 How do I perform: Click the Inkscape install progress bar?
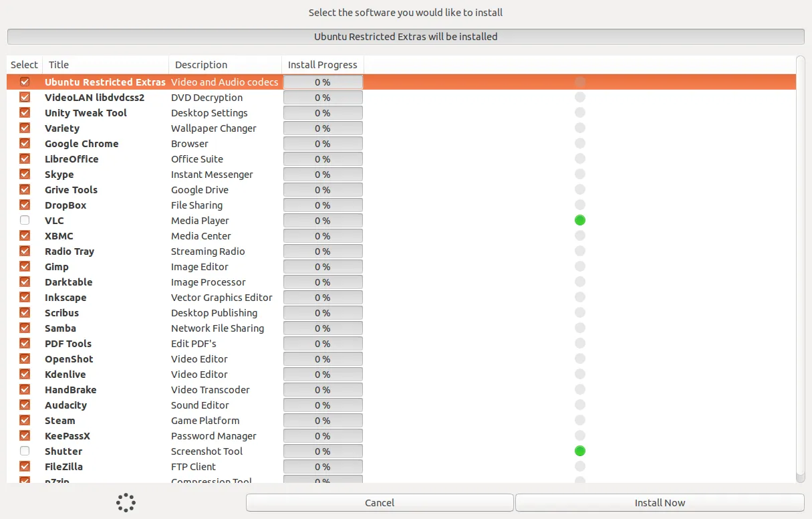coord(323,298)
